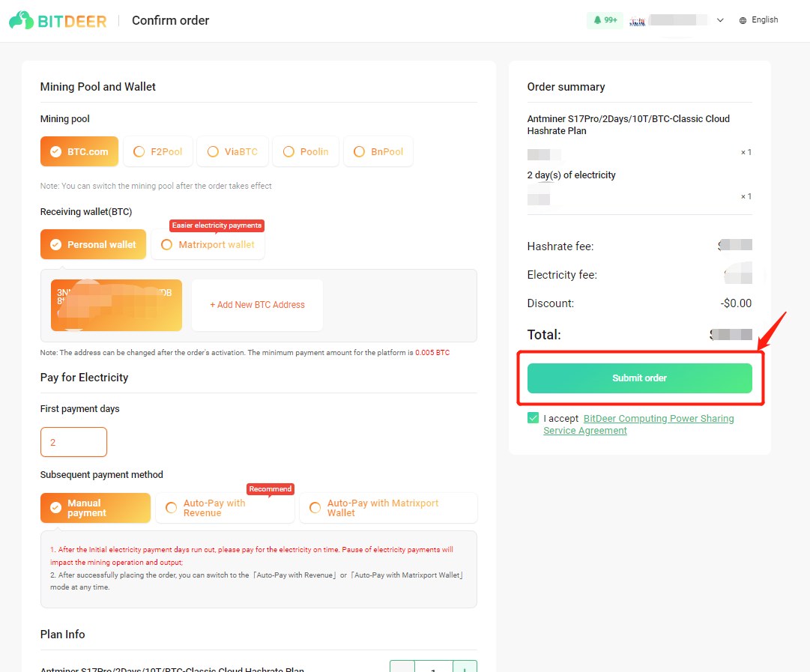The image size is (810, 672).
Task: Click the 'Discount: -$0.00' value
Action: [736, 303]
